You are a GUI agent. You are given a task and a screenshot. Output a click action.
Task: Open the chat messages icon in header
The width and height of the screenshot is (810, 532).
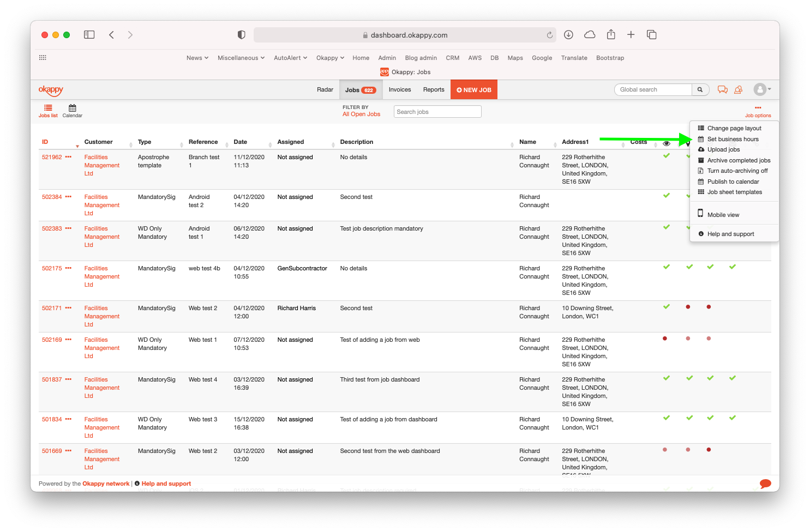(x=722, y=90)
